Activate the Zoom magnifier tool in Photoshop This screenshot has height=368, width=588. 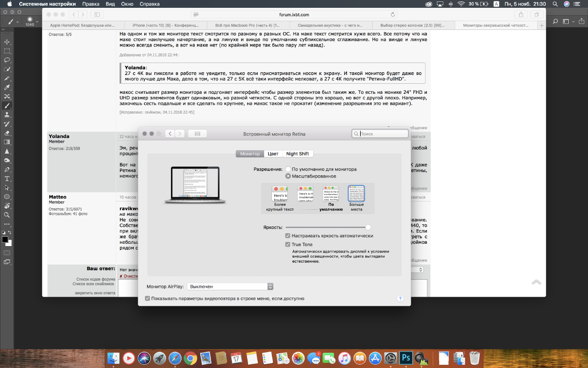click(x=7, y=215)
